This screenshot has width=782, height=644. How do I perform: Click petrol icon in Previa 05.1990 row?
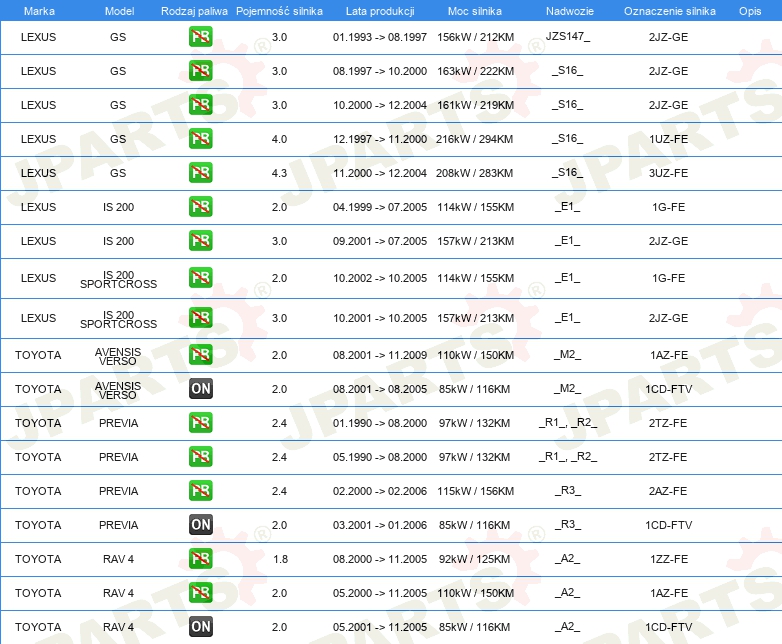click(x=200, y=456)
